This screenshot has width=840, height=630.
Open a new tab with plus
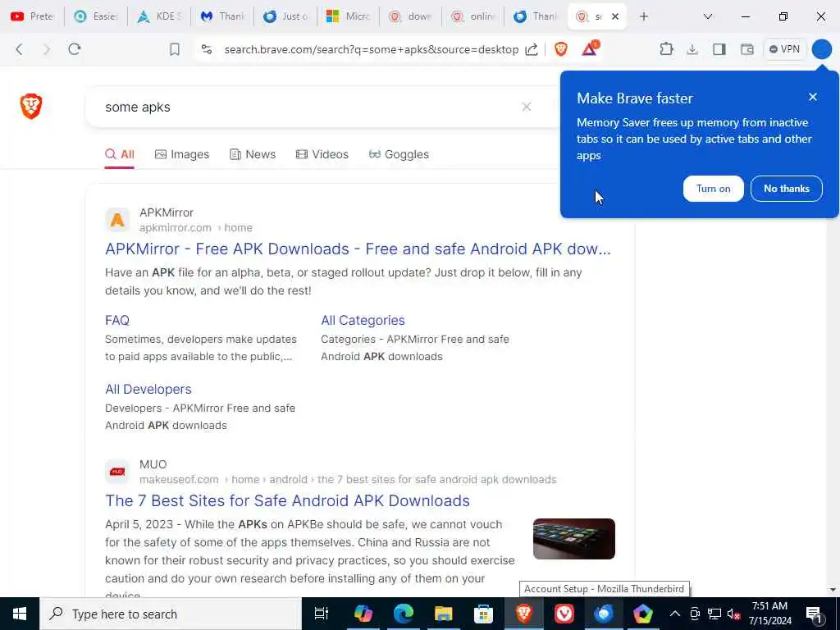click(x=643, y=16)
